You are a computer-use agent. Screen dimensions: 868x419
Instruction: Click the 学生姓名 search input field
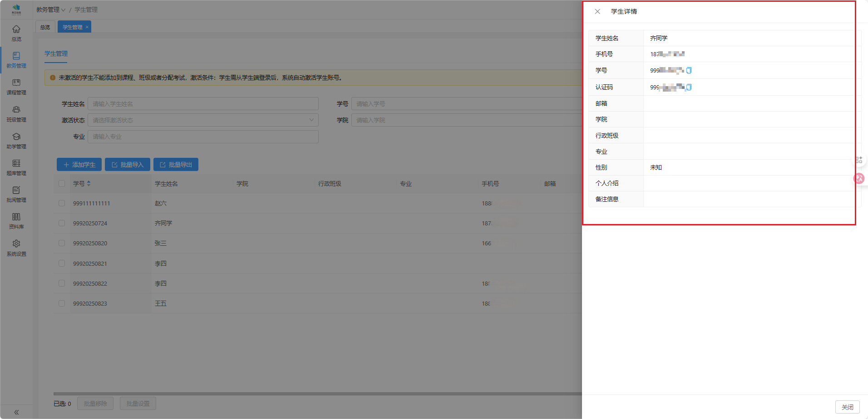coord(203,104)
